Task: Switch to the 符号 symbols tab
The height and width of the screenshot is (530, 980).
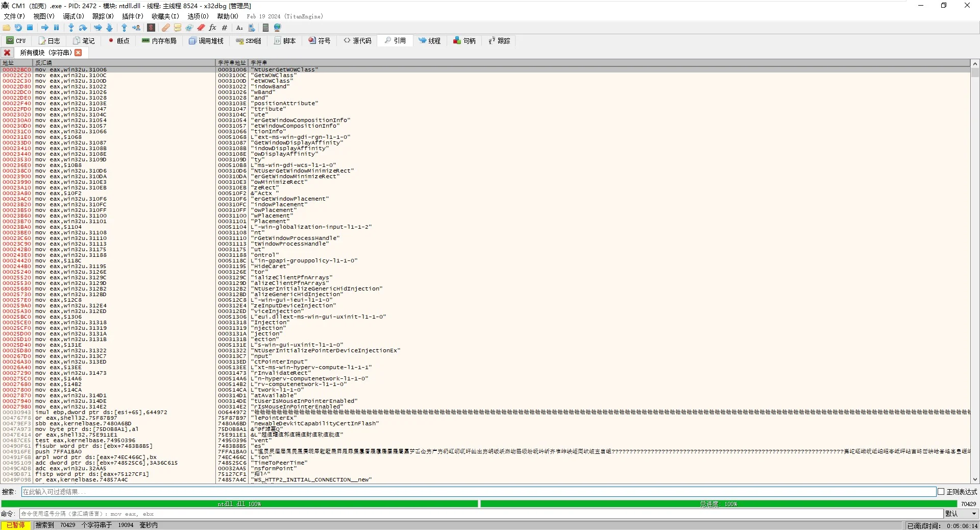Action: [x=320, y=41]
